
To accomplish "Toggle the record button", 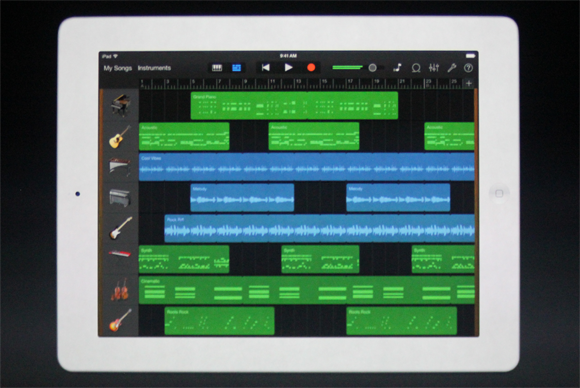I will coord(311,67).
